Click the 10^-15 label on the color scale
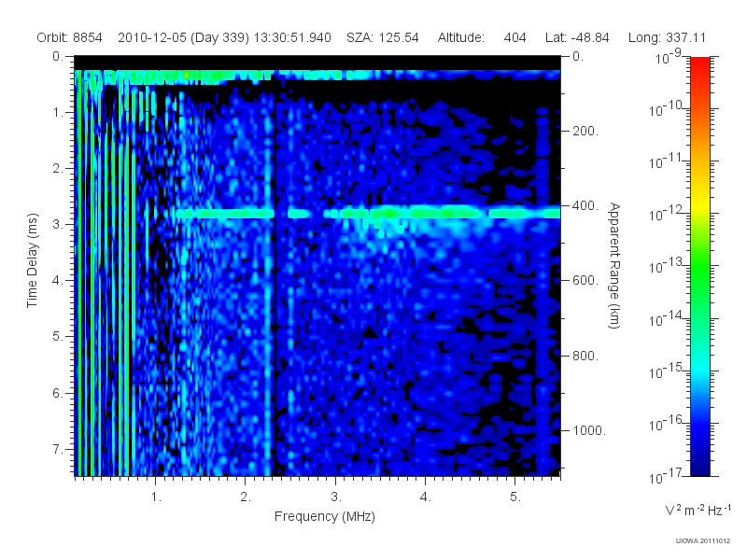 point(668,371)
